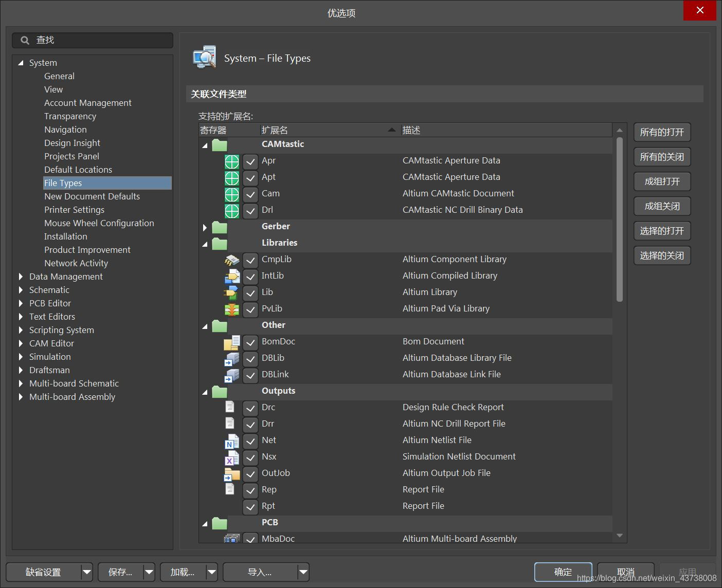Click the scrollbar down arrow
Screen dimensions: 722x588
pyautogui.click(x=620, y=536)
